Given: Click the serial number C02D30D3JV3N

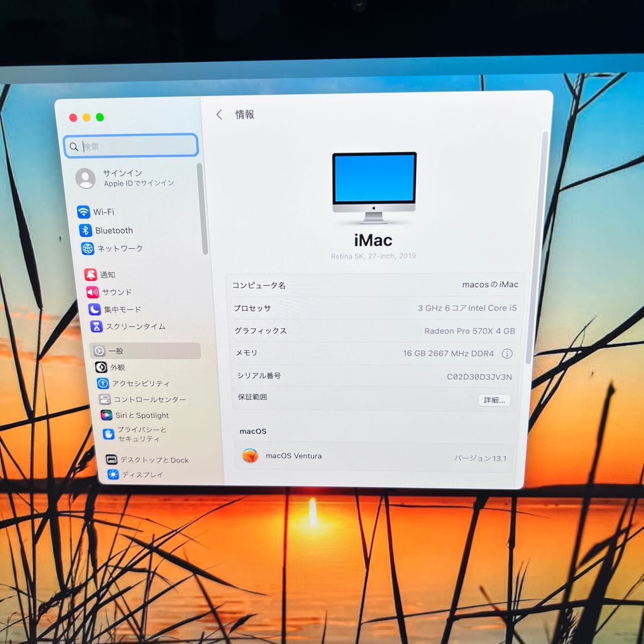Looking at the screenshot, I should click(x=479, y=377).
